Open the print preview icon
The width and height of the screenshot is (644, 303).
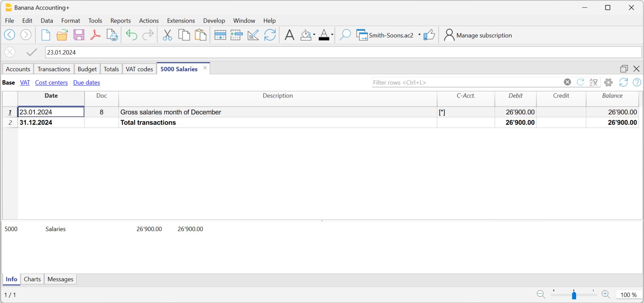click(112, 35)
